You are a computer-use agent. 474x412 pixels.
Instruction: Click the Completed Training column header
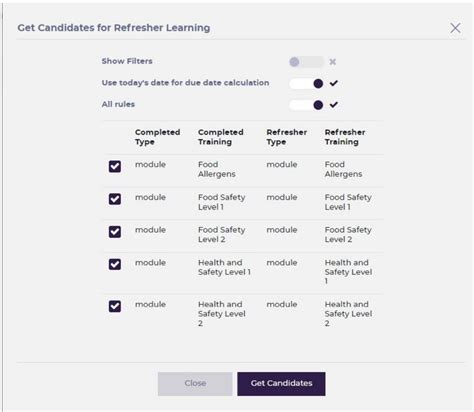(x=221, y=137)
